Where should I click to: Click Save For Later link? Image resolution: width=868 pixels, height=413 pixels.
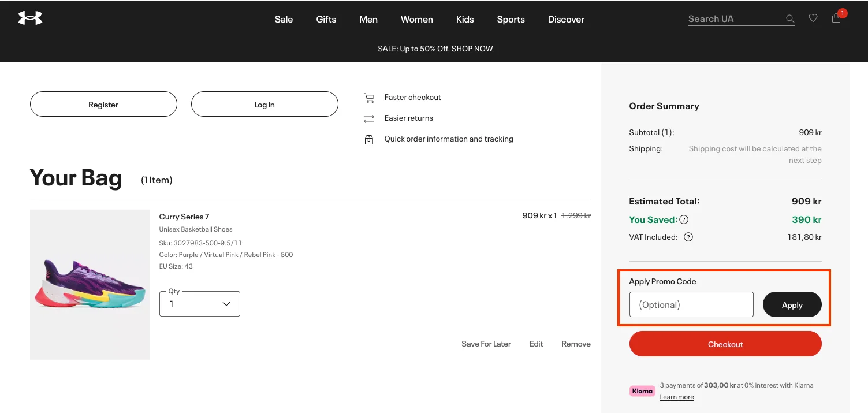coord(486,344)
